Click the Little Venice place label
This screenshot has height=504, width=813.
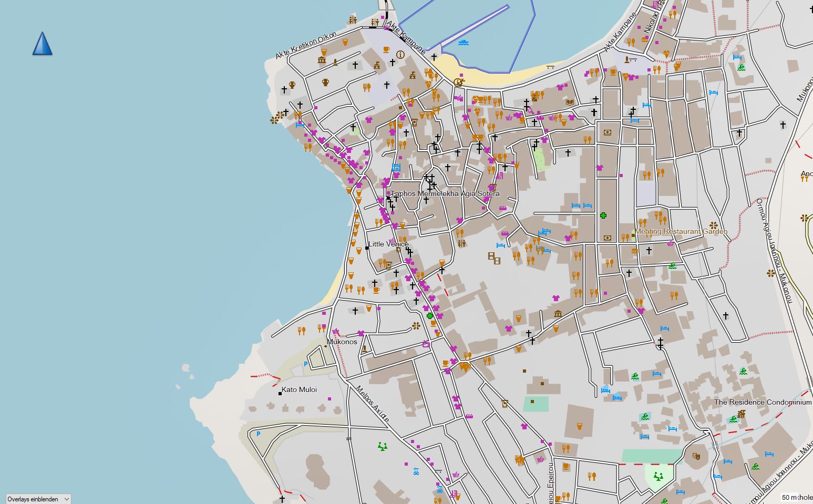[x=388, y=244]
